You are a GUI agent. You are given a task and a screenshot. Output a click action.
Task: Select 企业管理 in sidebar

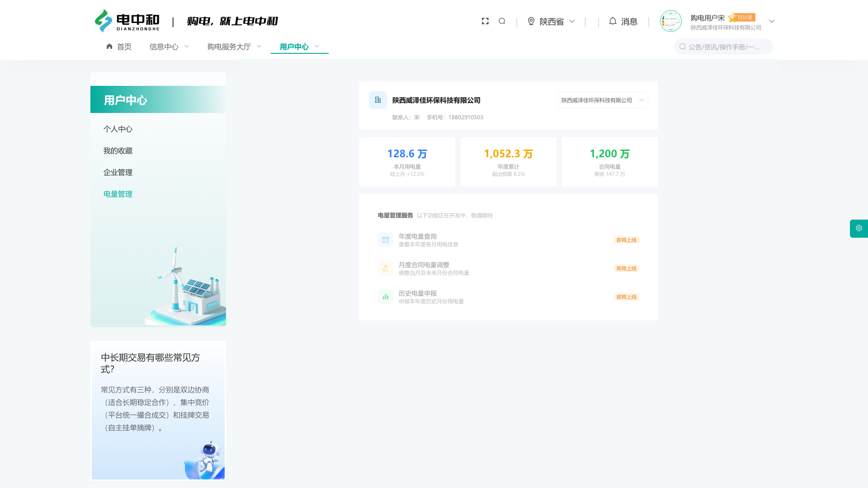point(118,173)
